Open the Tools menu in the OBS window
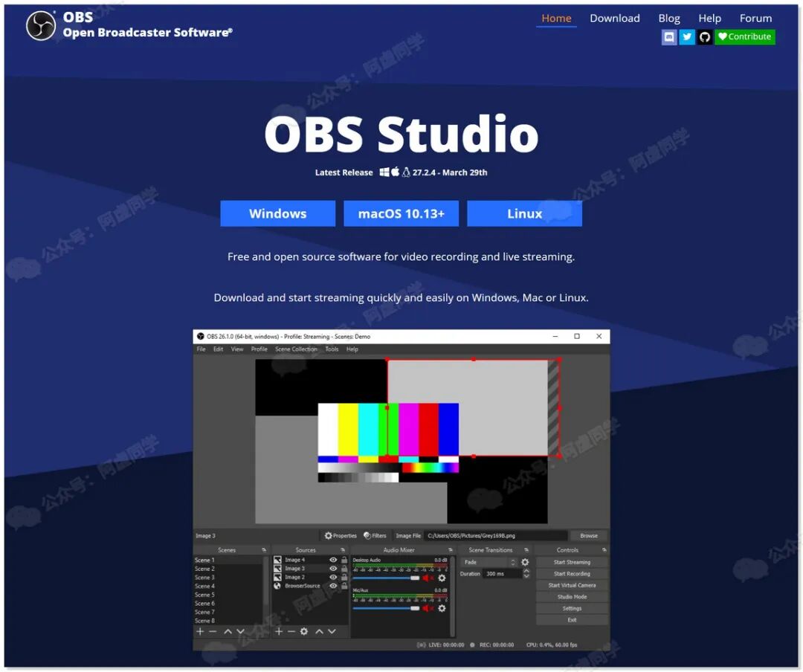Viewport: 803px width, 672px height. click(332, 349)
